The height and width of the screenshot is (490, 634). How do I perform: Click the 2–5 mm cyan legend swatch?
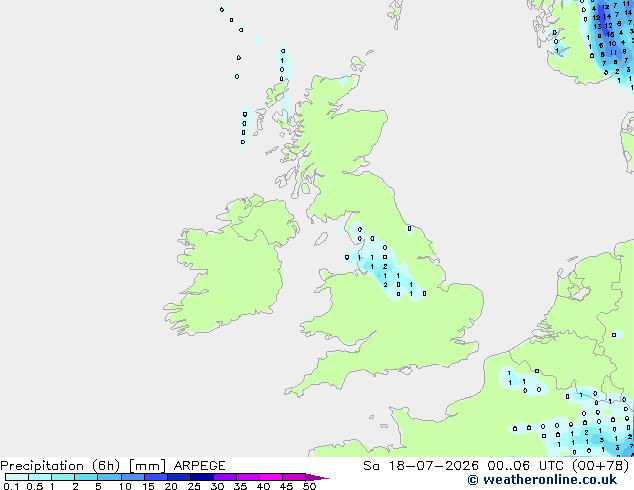87,477
